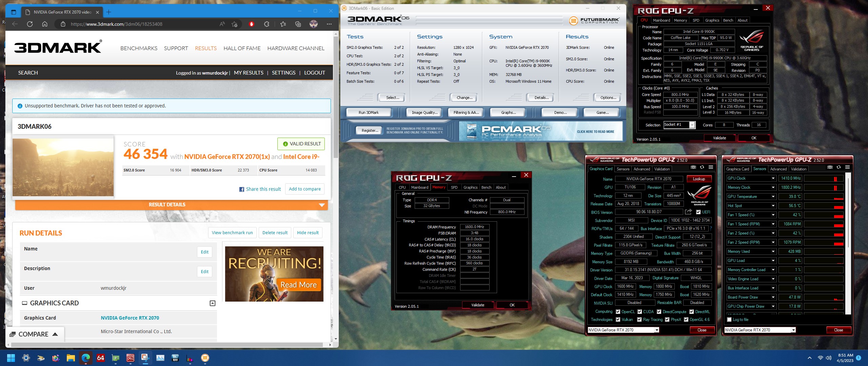
Task: Toggle the CUDA checkbox
Action: (640, 312)
